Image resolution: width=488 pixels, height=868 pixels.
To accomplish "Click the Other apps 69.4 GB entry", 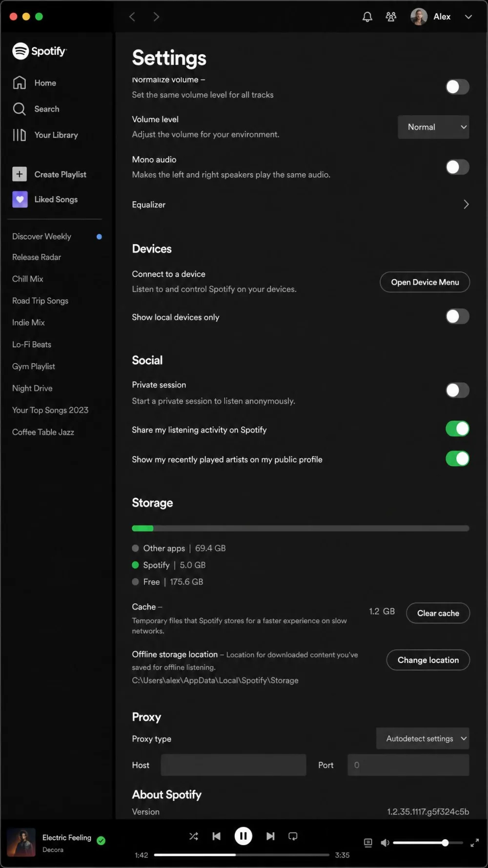I will click(179, 548).
